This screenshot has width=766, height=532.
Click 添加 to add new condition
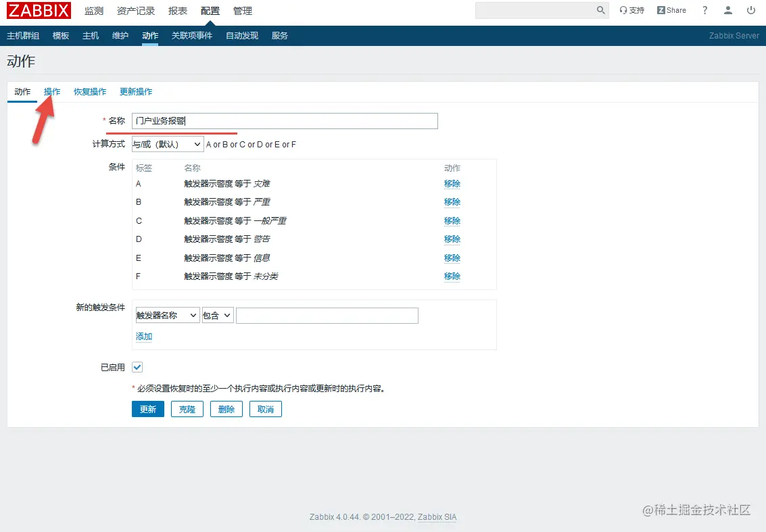143,337
